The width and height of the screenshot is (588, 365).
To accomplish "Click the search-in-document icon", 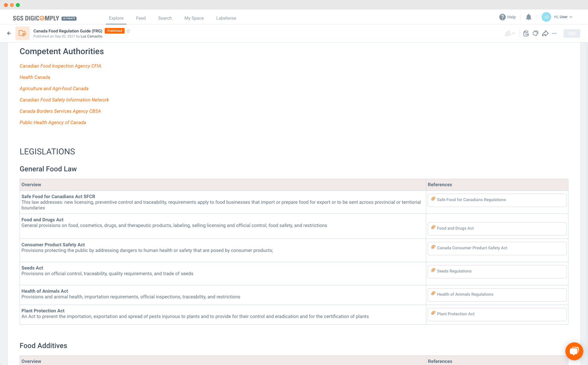I will click(526, 33).
